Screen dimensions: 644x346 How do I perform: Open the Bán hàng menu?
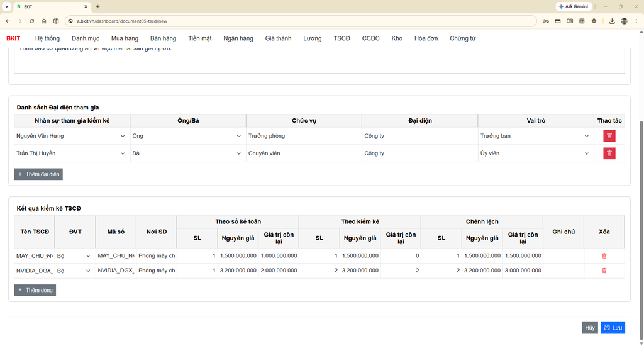[163, 38]
